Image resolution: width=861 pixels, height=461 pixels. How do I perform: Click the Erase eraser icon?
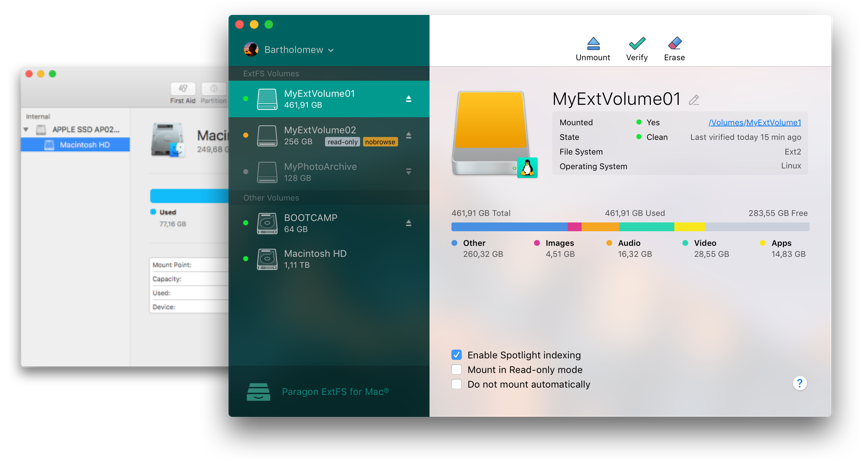(x=674, y=43)
